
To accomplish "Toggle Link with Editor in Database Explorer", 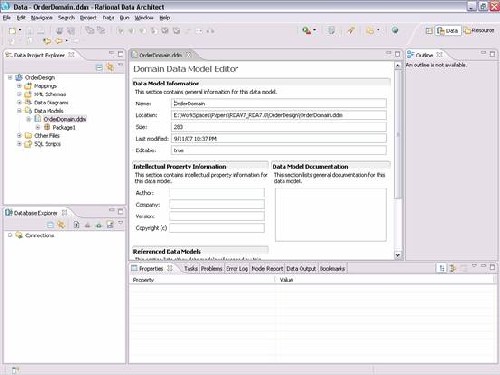I will tap(60, 225).
